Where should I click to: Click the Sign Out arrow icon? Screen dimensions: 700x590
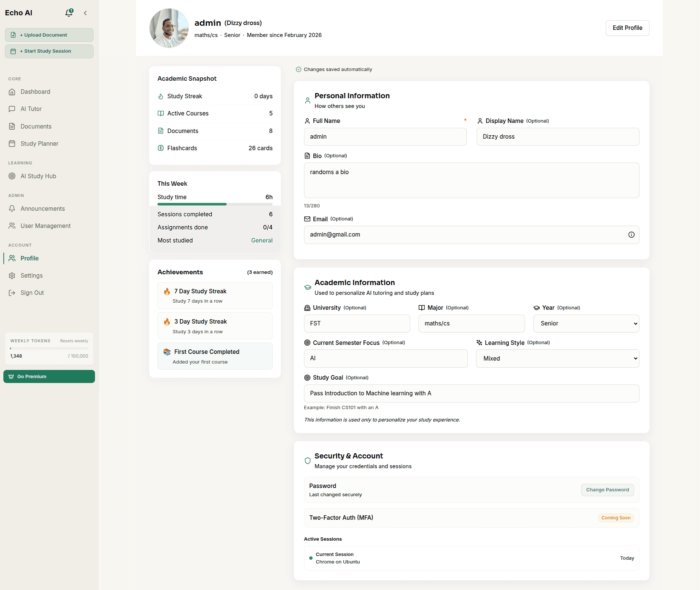12,293
